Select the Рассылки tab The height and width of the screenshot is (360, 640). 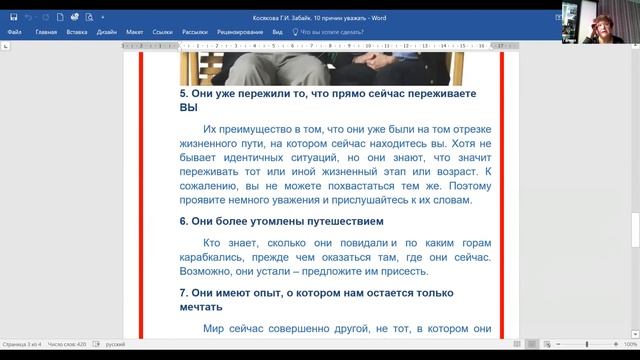coord(195,32)
